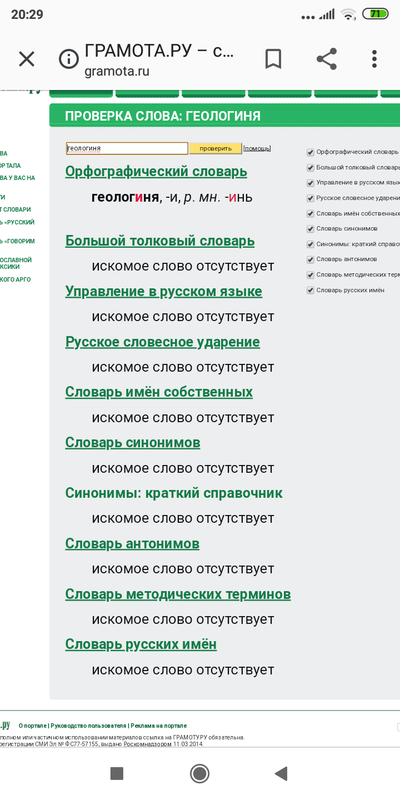
Task: Tap the share icon
Action: click(327, 59)
